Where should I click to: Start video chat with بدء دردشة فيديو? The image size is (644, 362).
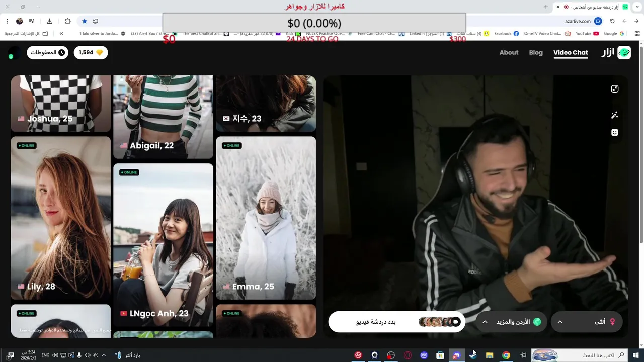click(x=396, y=322)
